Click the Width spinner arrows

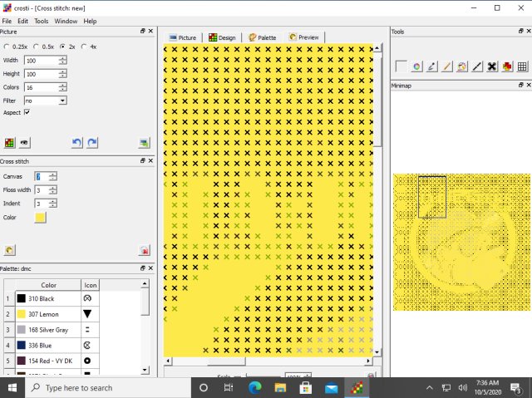[x=62, y=61]
